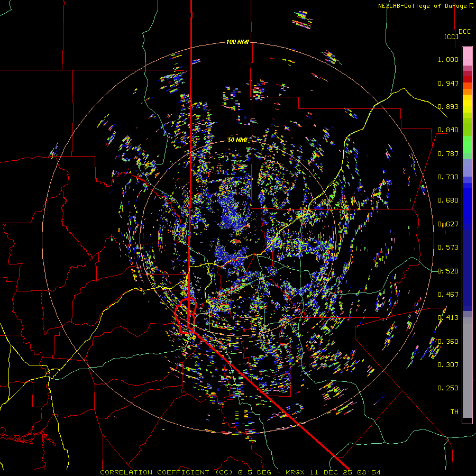The height and width of the screenshot is (476, 476).
Task: Click the TH threshold label
Action: click(x=454, y=412)
